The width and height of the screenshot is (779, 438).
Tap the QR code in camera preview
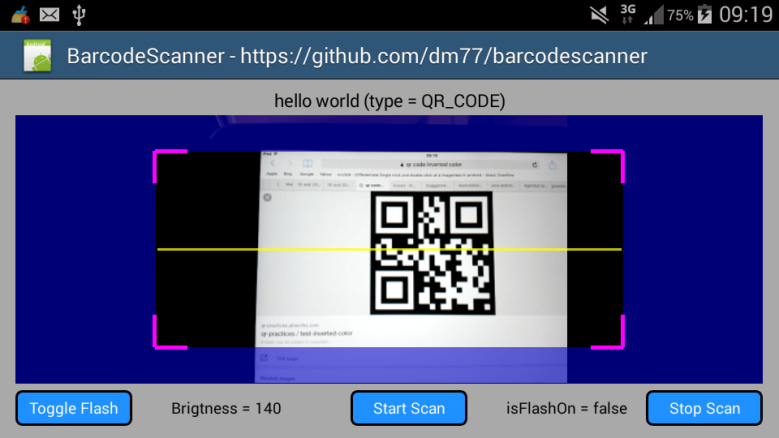tap(432, 253)
